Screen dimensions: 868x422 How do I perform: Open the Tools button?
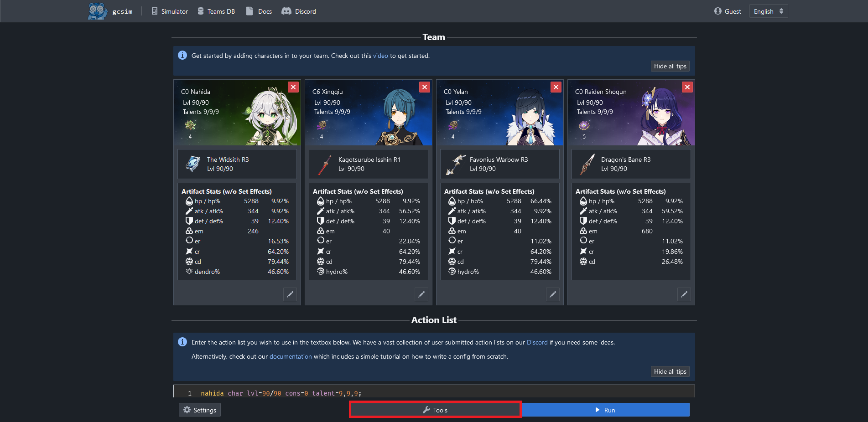pyautogui.click(x=435, y=410)
